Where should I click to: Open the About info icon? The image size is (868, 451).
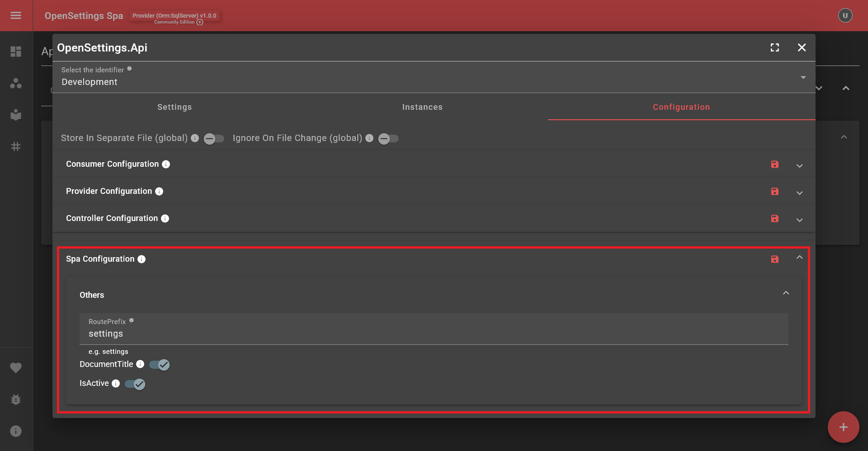click(x=16, y=431)
